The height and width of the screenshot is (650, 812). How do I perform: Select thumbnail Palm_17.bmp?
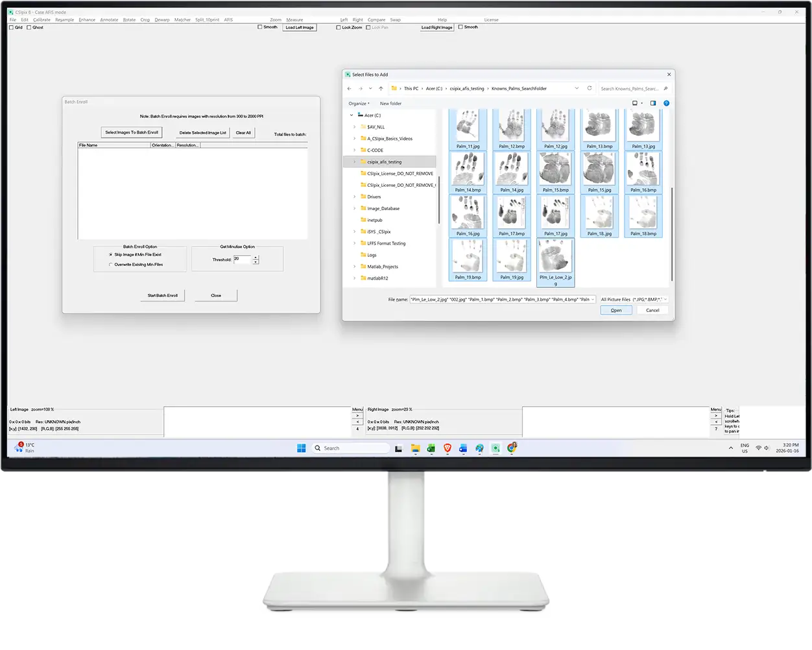pyautogui.click(x=512, y=217)
